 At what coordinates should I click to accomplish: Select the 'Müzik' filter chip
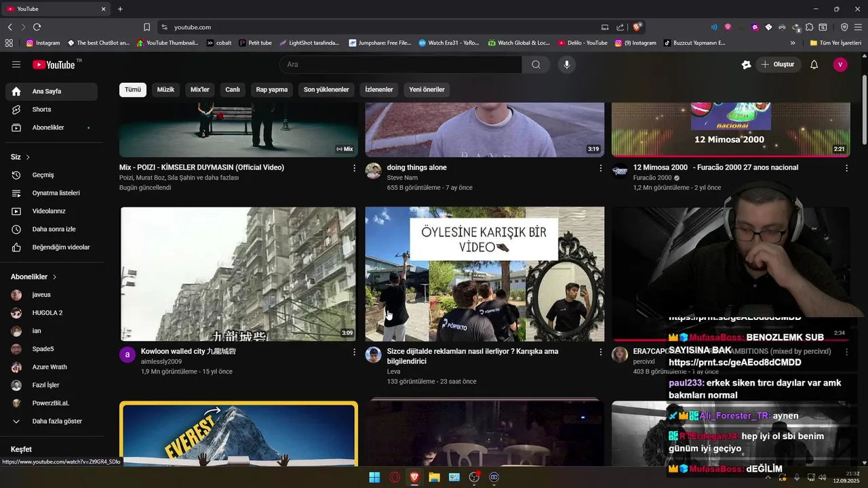click(x=165, y=89)
